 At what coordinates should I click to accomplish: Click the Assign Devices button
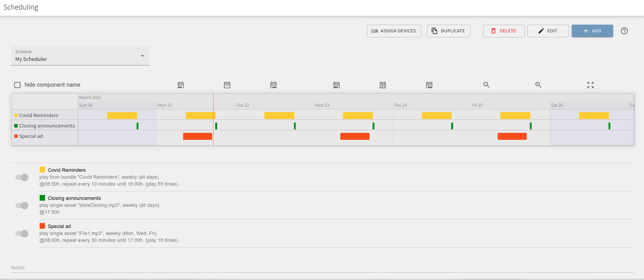pyautogui.click(x=394, y=31)
